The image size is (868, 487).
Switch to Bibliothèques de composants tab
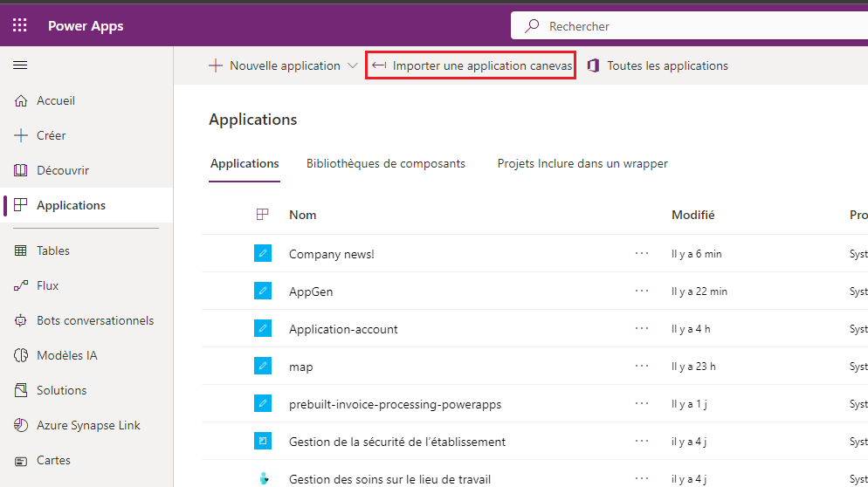pos(386,164)
